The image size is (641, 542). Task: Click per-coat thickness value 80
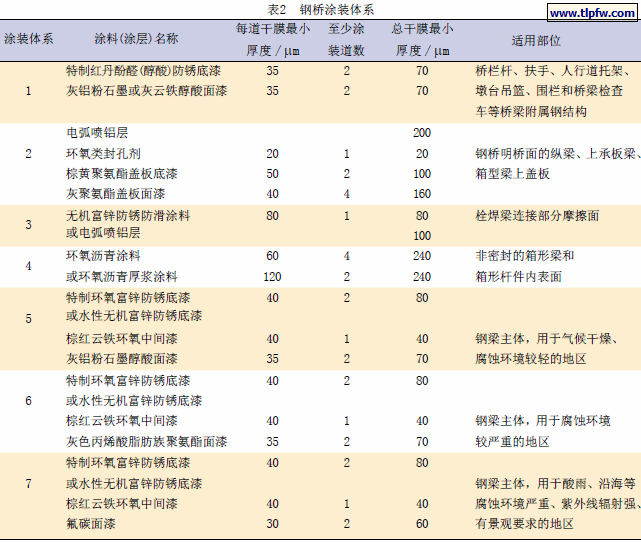coord(272,215)
